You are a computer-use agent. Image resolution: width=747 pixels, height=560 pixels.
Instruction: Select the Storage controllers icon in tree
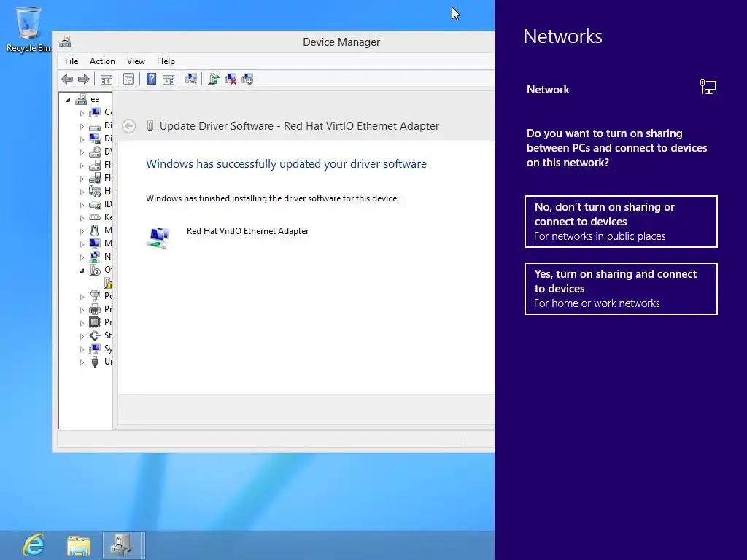[x=95, y=335]
